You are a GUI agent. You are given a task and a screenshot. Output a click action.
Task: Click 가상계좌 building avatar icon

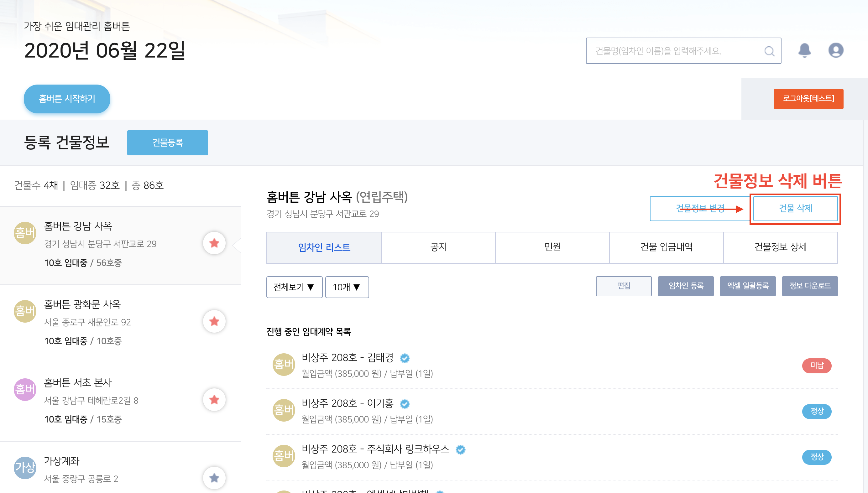[25, 468]
